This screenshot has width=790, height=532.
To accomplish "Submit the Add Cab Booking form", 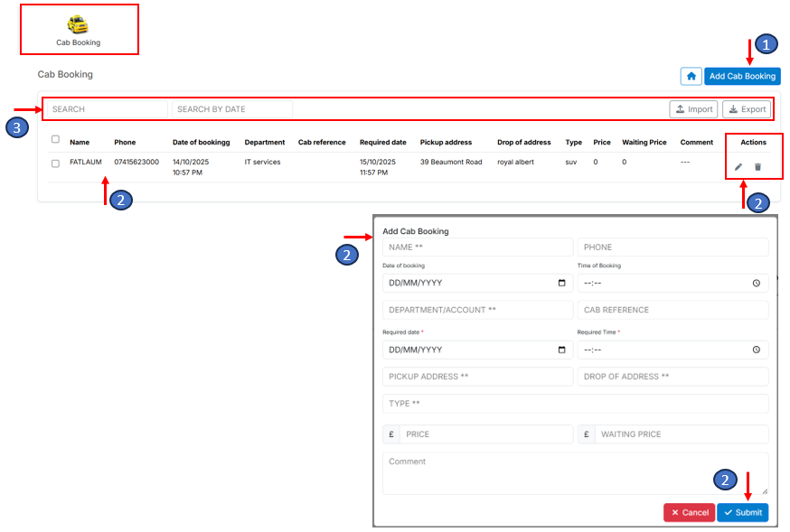I will pyautogui.click(x=742, y=512).
